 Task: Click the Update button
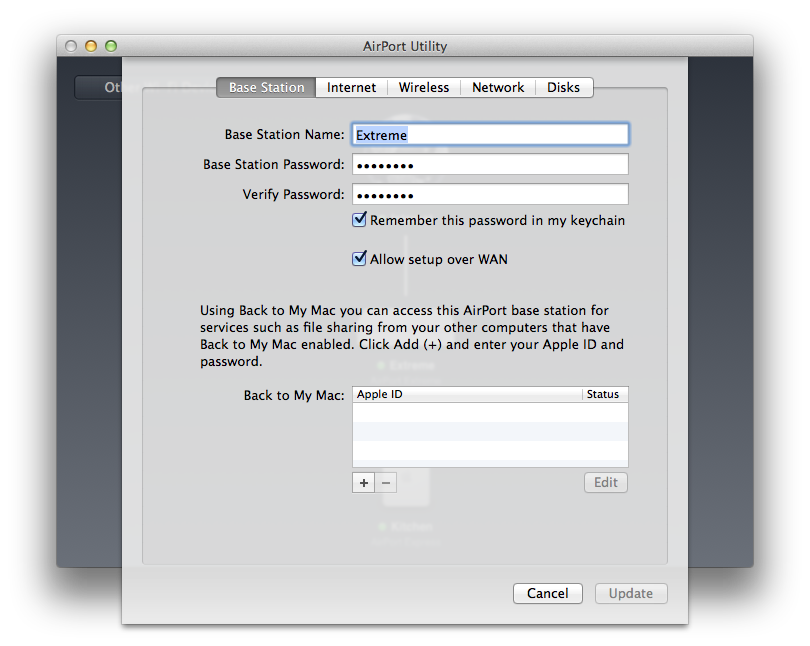[x=631, y=593]
